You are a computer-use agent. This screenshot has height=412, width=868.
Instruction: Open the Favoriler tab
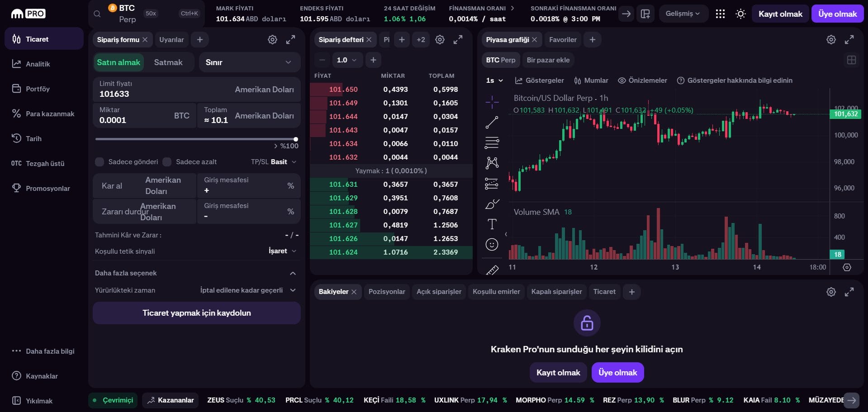click(x=563, y=40)
